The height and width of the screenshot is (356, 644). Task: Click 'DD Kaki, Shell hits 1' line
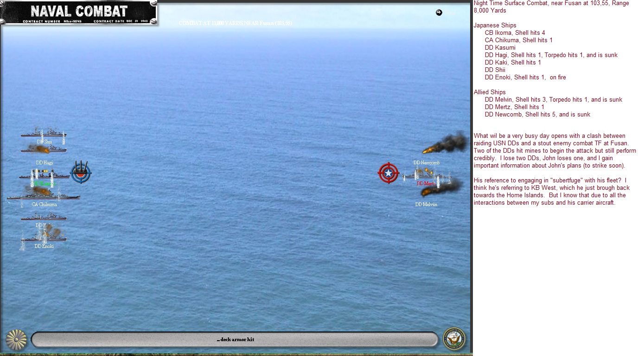point(513,63)
